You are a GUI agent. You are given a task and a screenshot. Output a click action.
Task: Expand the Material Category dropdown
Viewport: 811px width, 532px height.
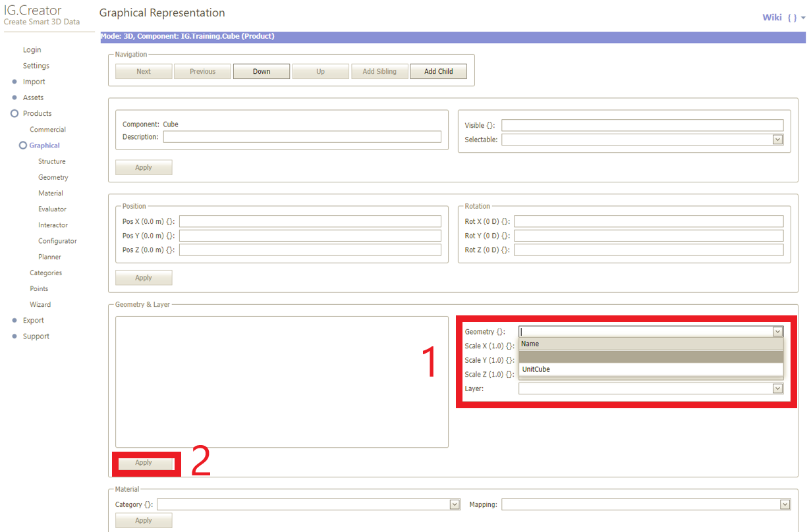455,504
